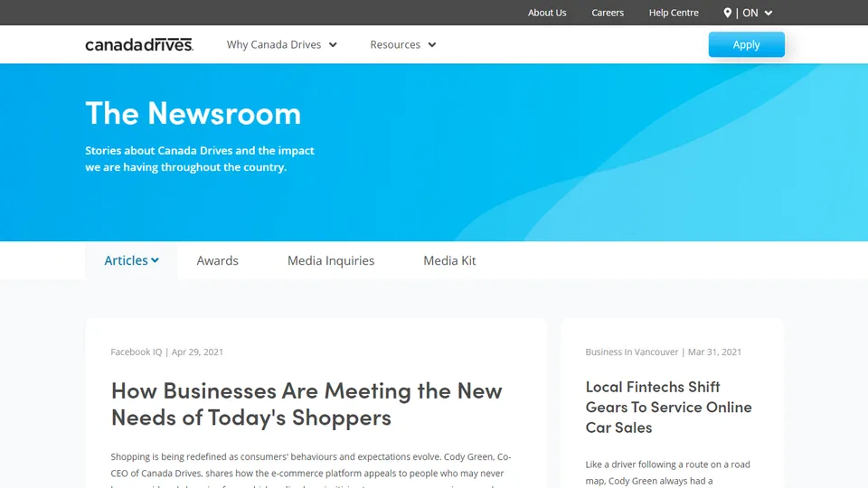The width and height of the screenshot is (868, 488).
Task: Open the Careers link
Action: tap(608, 13)
